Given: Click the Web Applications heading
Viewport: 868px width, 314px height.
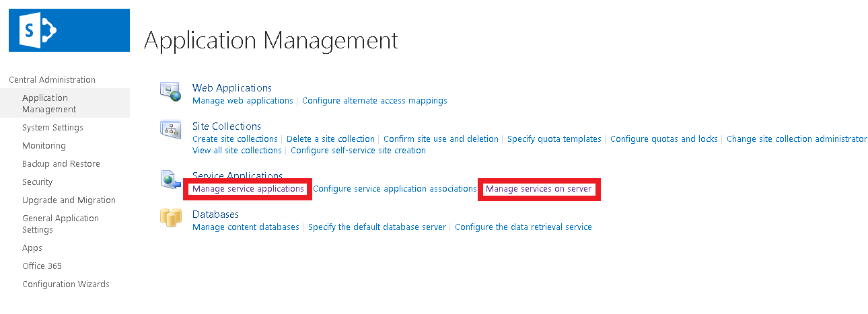Looking at the screenshot, I should pyautogui.click(x=231, y=88).
